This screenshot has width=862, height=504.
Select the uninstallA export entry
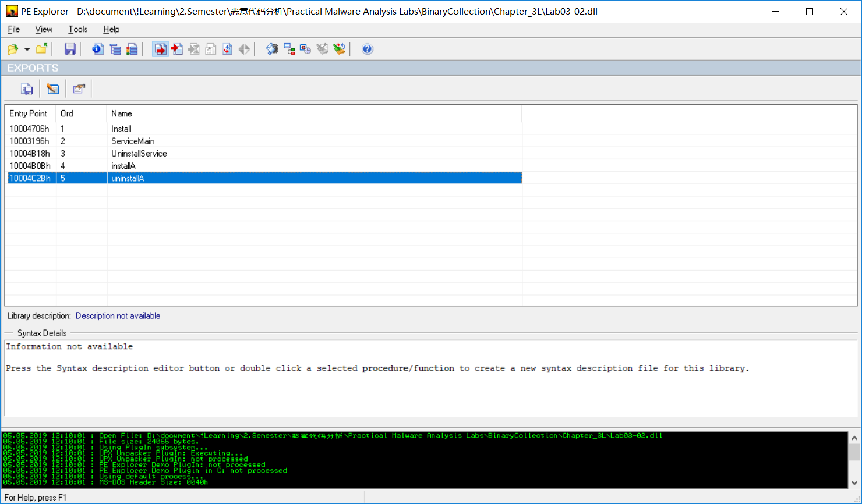pyautogui.click(x=128, y=178)
